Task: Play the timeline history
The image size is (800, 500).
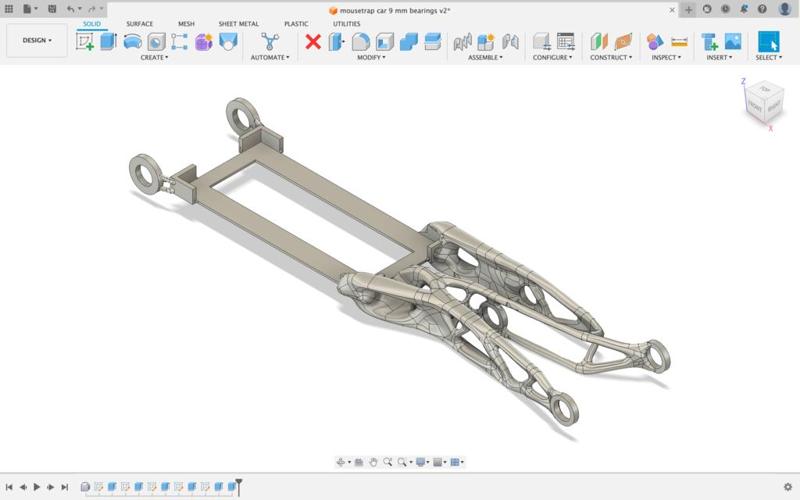Action: [37, 487]
